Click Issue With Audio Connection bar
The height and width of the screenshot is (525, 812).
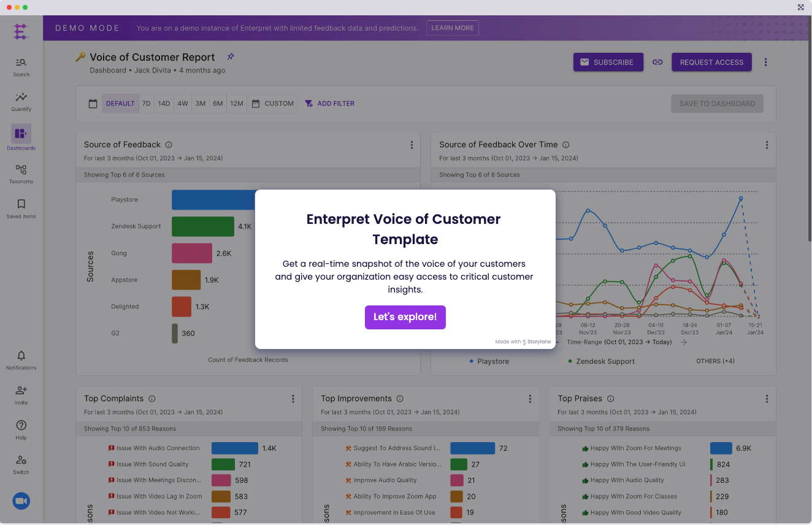235,448
